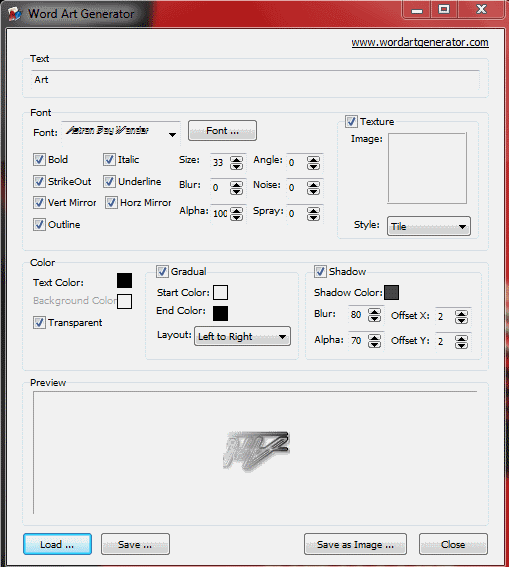Click Save as Image ... button
This screenshot has width=509, height=567.
tap(355, 544)
